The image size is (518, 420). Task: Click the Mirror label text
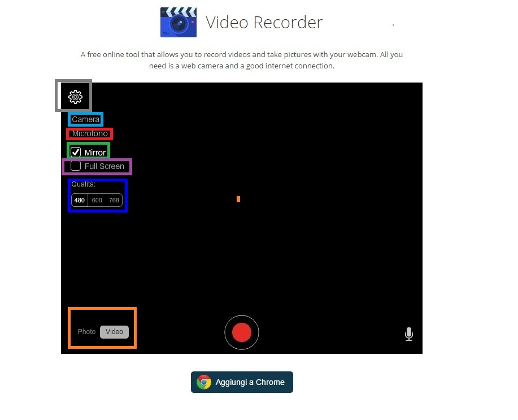point(95,153)
